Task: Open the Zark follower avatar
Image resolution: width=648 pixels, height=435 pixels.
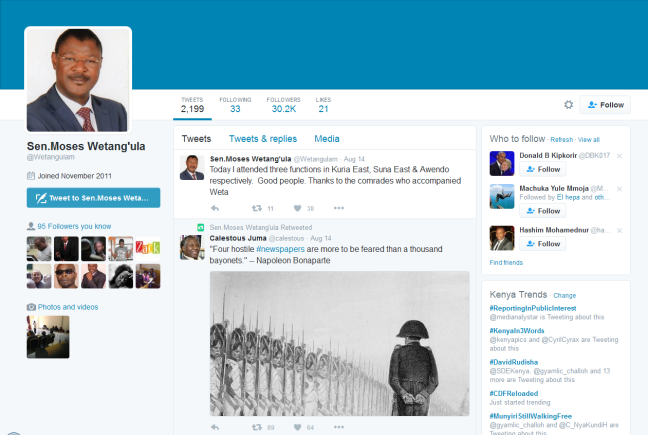Action: (x=148, y=248)
